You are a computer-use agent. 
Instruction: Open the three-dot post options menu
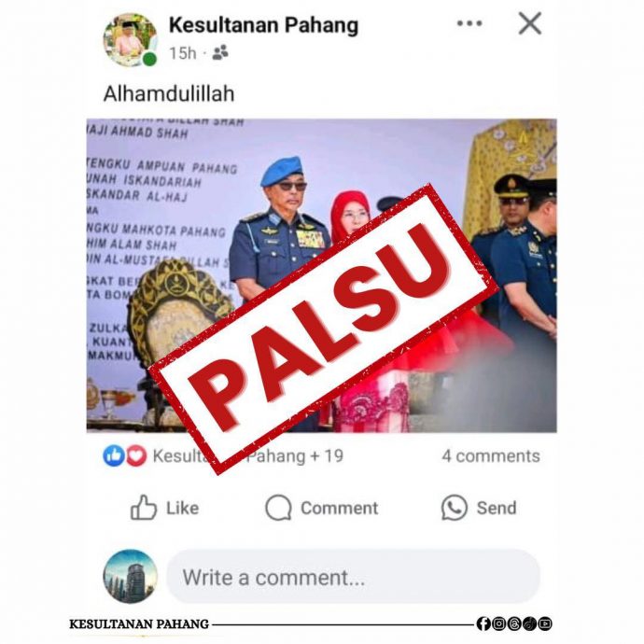click(x=469, y=23)
